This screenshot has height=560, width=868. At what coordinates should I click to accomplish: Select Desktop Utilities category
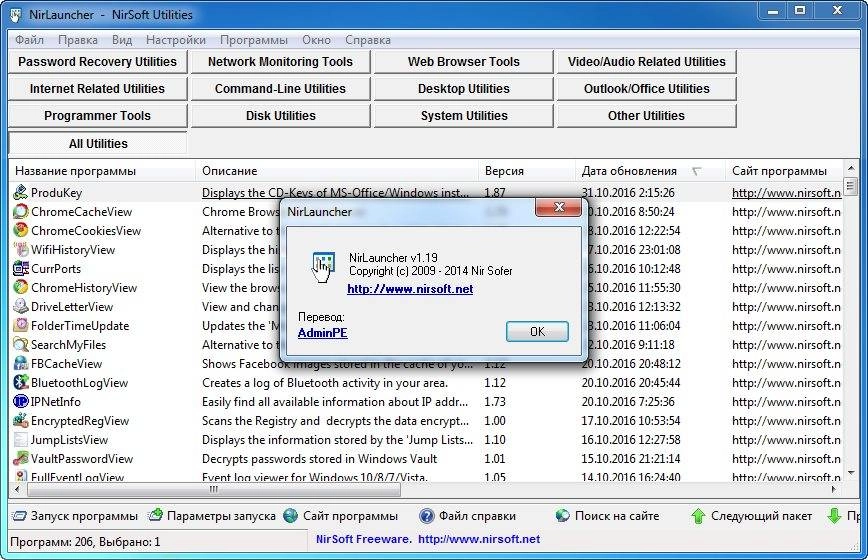point(463,89)
